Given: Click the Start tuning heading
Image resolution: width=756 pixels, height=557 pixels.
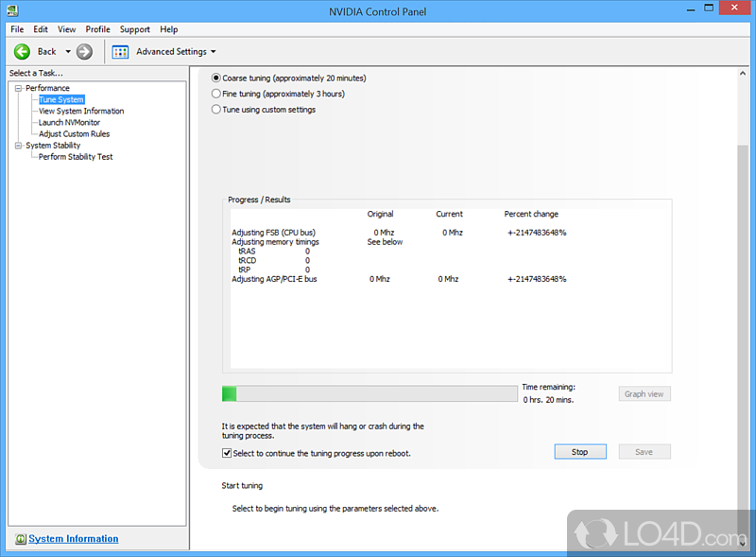Looking at the screenshot, I should [x=242, y=485].
